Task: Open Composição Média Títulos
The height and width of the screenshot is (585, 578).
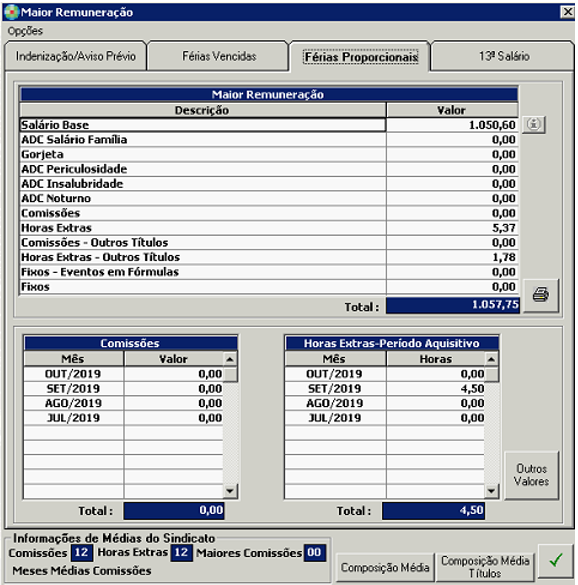Action: pos(485,567)
